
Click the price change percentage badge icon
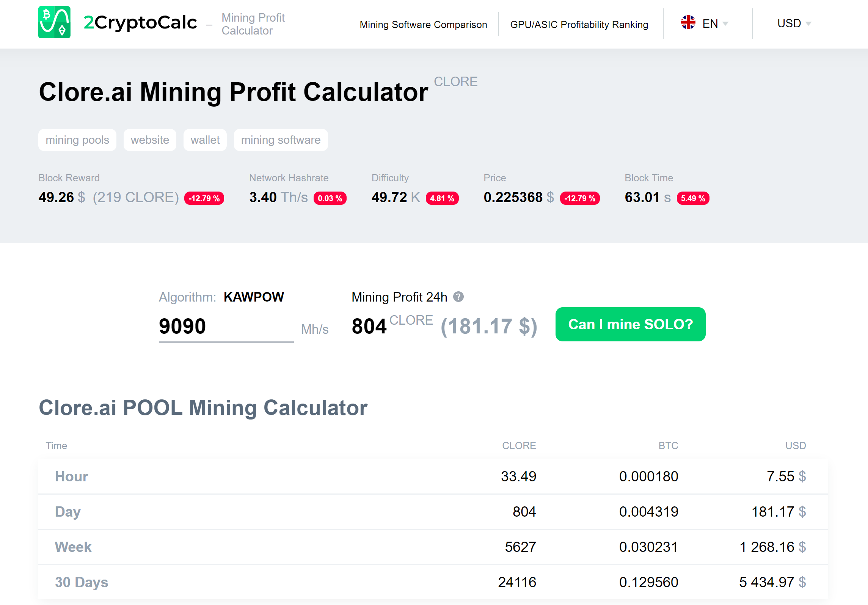coord(579,198)
